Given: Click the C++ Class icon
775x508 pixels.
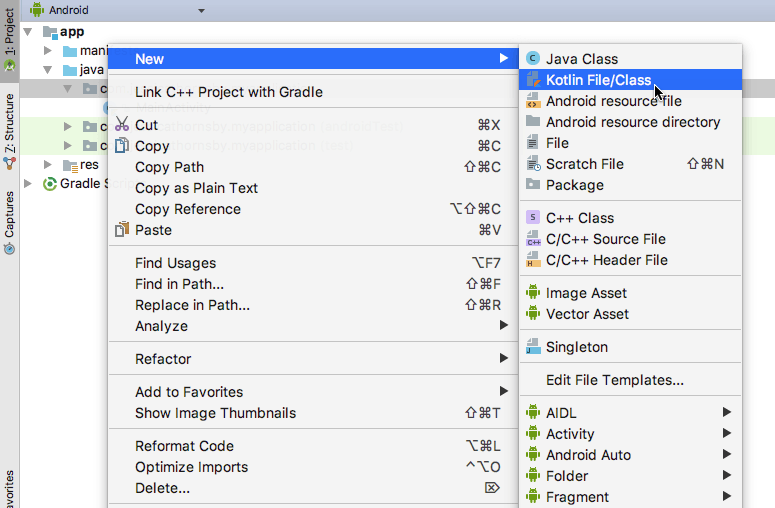Looking at the screenshot, I should click(x=533, y=218).
